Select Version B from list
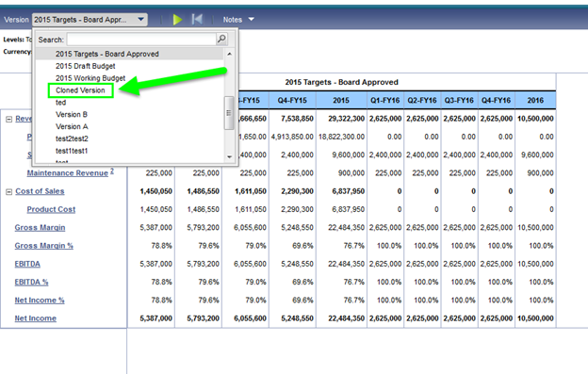Image resolution: width=588 pixels, height=374 pixels. [x=72, y=114]
